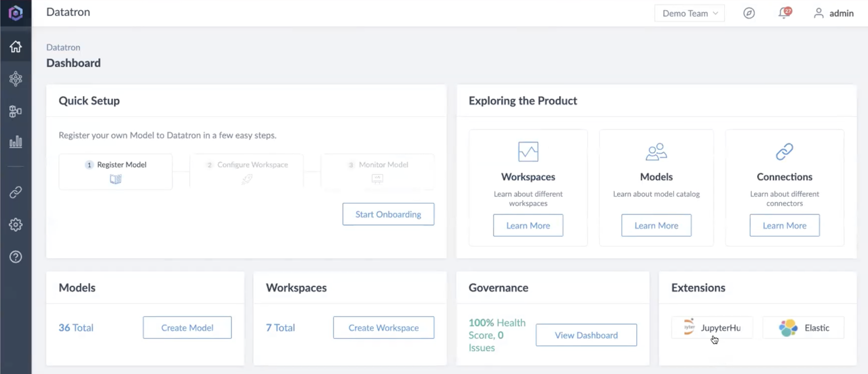Image resolution: width=868 pixels, height=374 pixels.
Task: Open the compass explore icon in the top bar
Action: [749, 13]
